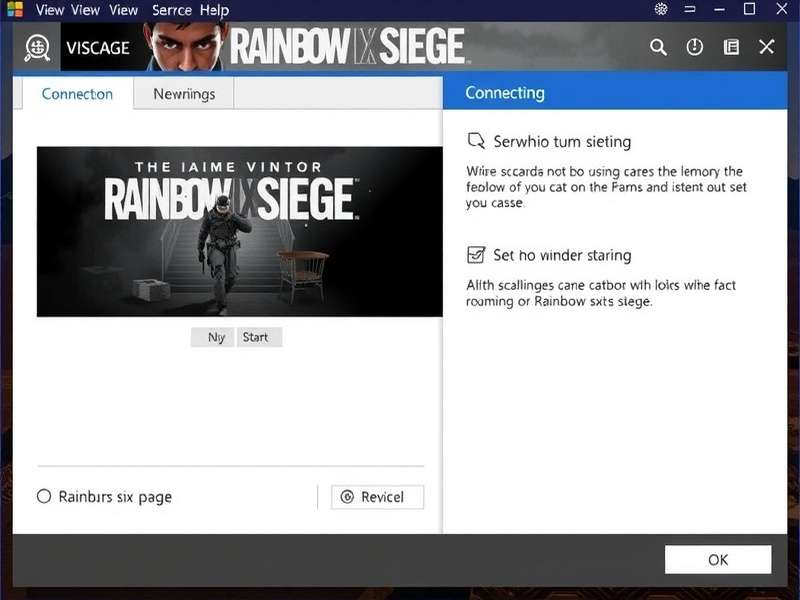Toggle the checkbox icon beside Set ho winder staring
This screenshot has width=800, height=600.
pos(476,254)
